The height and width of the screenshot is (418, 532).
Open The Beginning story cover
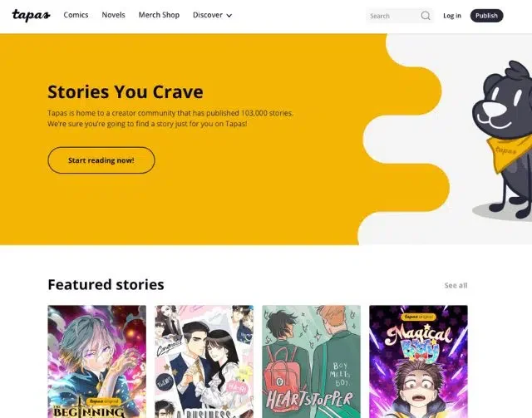pos(97,361)
